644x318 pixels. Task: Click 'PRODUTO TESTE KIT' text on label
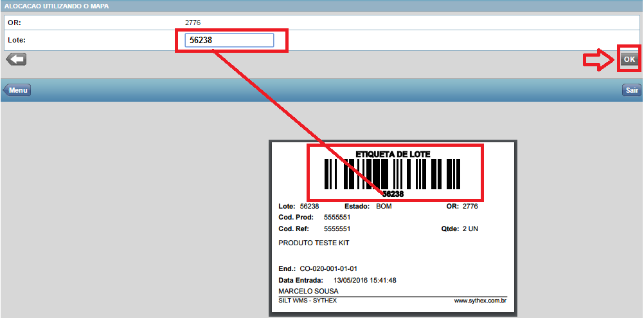[x=314, y=243]
